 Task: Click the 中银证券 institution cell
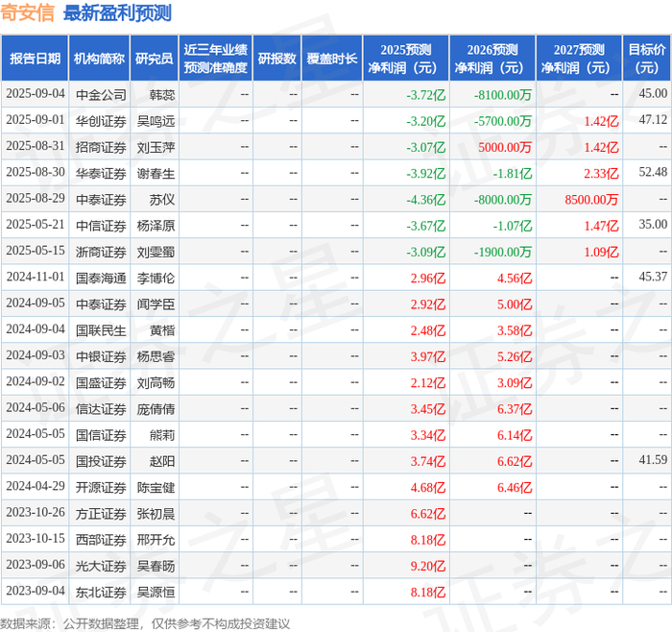click(x=101, y=356)
